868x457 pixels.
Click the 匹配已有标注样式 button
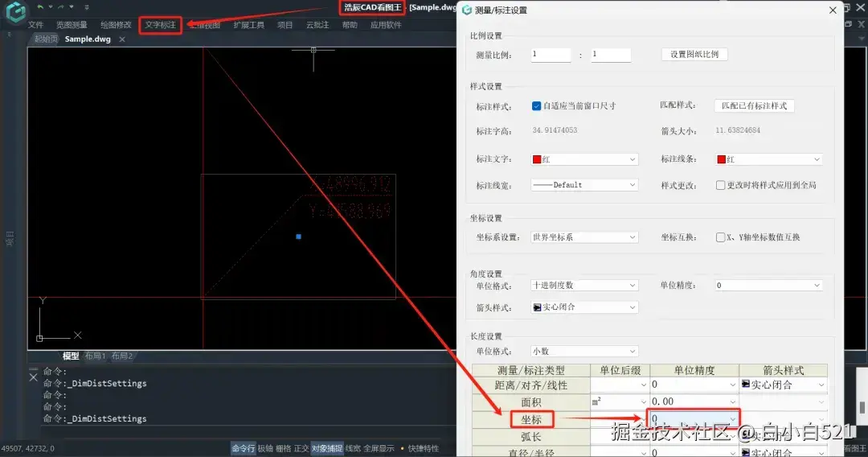[754, 106]
